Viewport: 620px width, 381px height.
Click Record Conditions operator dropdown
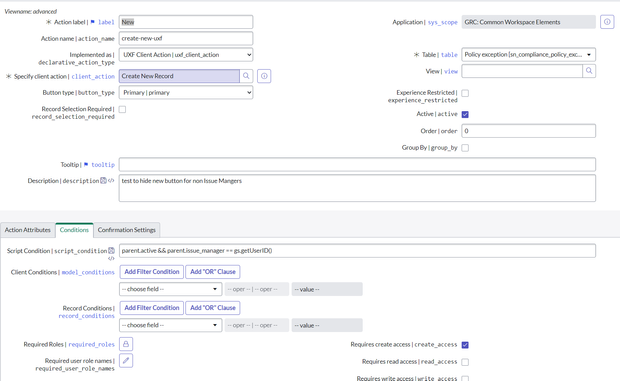point(257,325)
